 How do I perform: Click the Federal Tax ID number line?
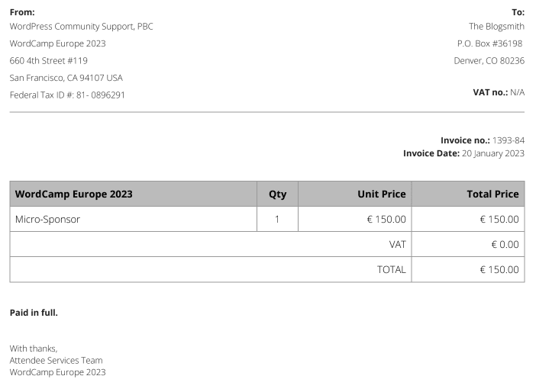[67, 95]
